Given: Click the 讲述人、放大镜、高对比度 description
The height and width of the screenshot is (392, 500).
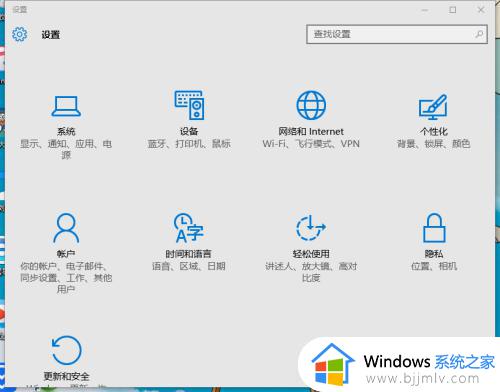Looking at the screenshot, I should [311, 272].
